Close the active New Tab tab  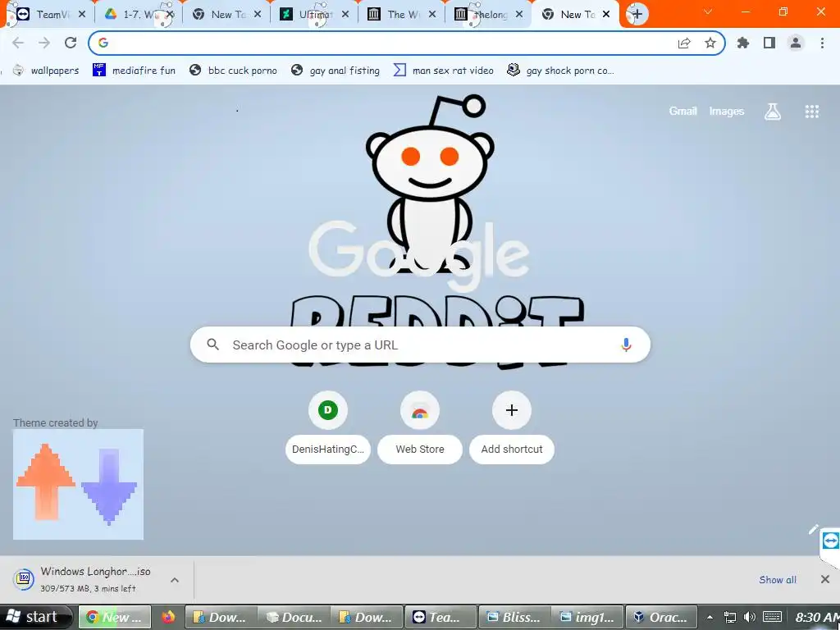click(x=606, y=15)
